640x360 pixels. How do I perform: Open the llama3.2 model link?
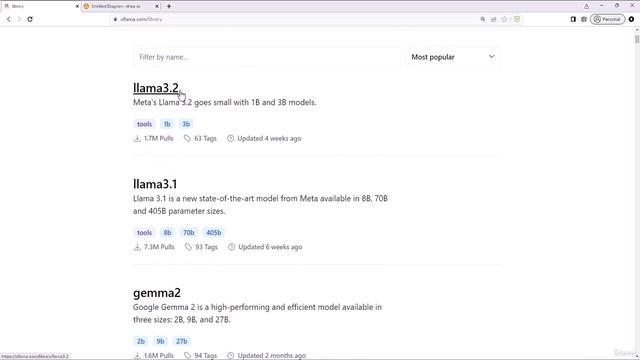[x=156, y=88]
